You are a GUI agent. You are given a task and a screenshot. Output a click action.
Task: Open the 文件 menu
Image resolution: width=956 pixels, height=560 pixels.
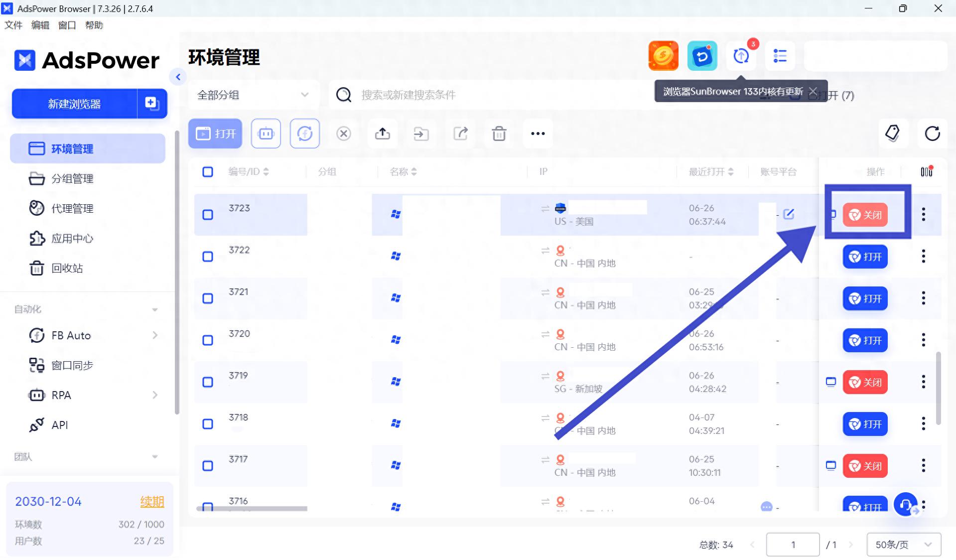click(x=13, y=25)
